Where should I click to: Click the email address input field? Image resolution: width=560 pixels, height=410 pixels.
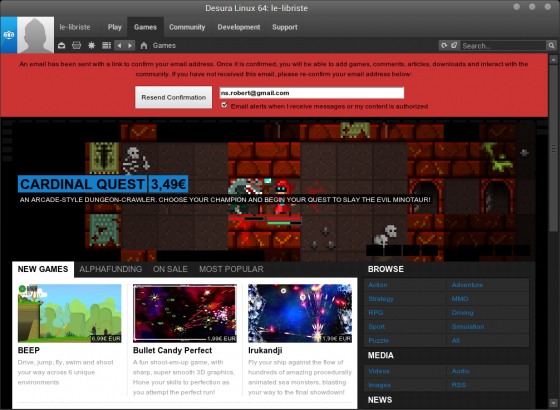pyautogui.click(x=311, y=93)
